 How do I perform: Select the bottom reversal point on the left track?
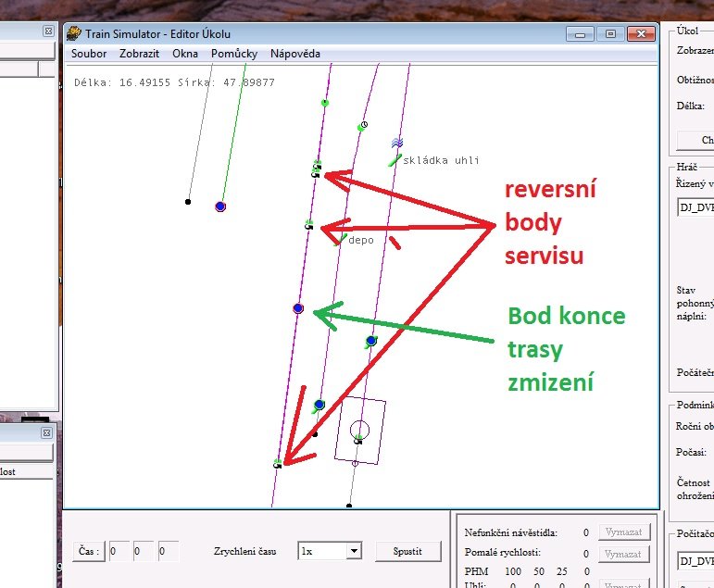(x=278, y=463)
